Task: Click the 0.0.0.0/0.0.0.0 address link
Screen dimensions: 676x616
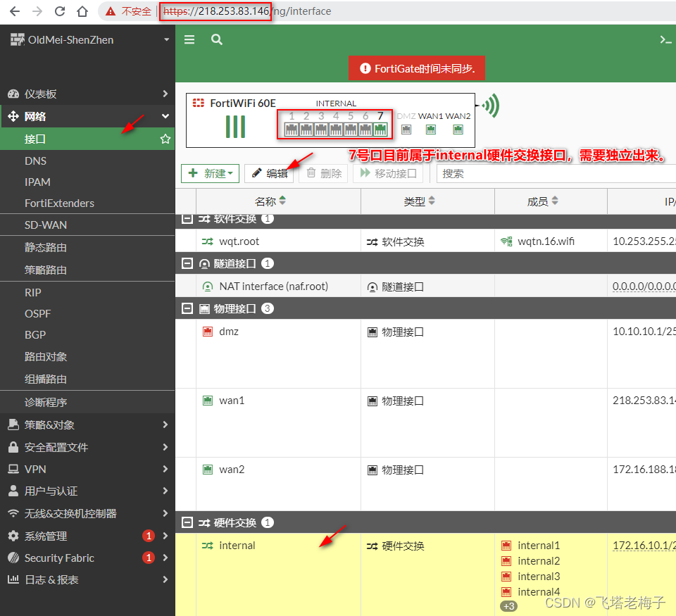Action: [x=644, y=287]
